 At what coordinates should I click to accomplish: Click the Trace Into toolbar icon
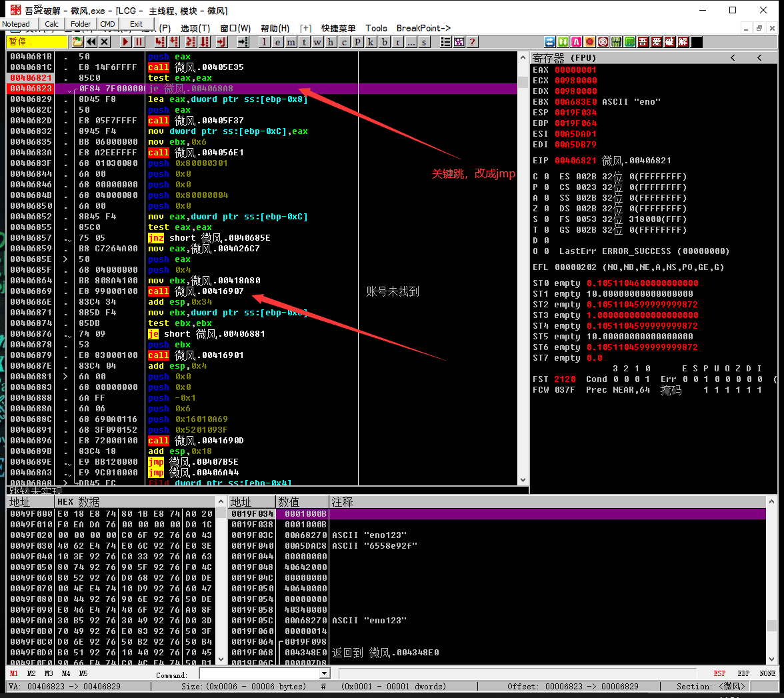click(191, 42)
